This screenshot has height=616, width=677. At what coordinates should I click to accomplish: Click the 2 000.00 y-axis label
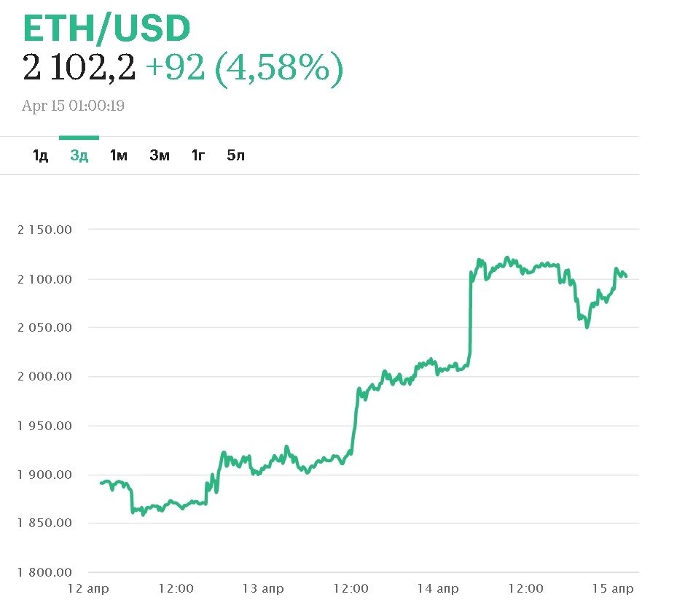click(x=45, y=377)
